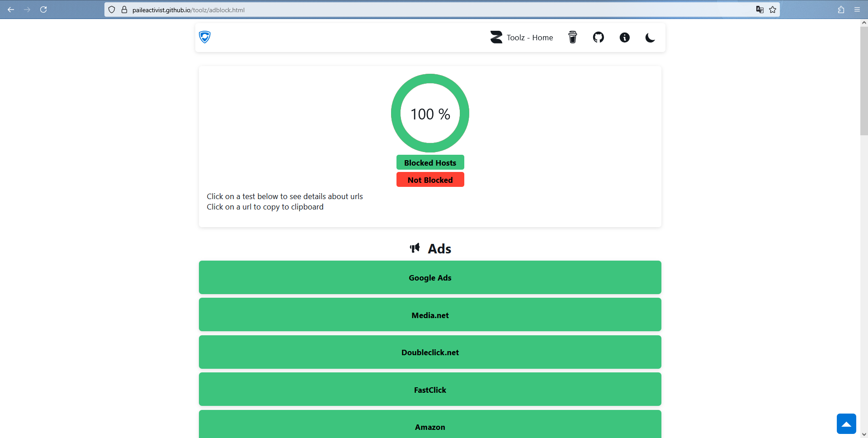Image resolution: width=868 pixels, height=438 pixels.
Task: Bookmark the page with the star icon
Action: click(773, 10)
